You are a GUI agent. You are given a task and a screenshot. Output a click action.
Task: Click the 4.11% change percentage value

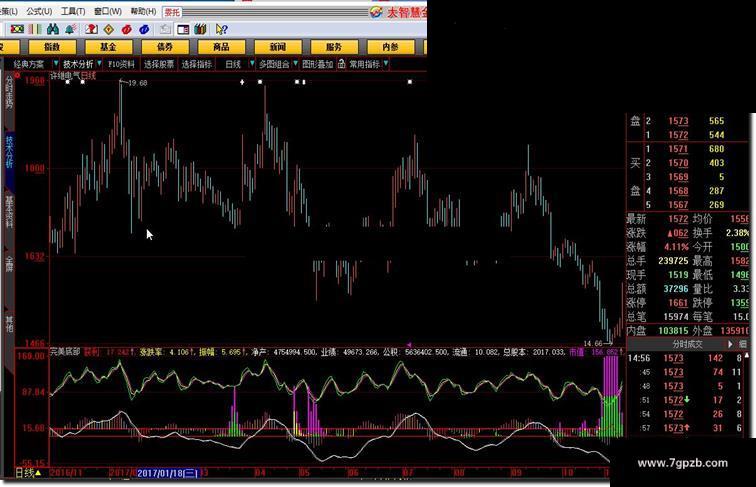[x=676, y=247]
